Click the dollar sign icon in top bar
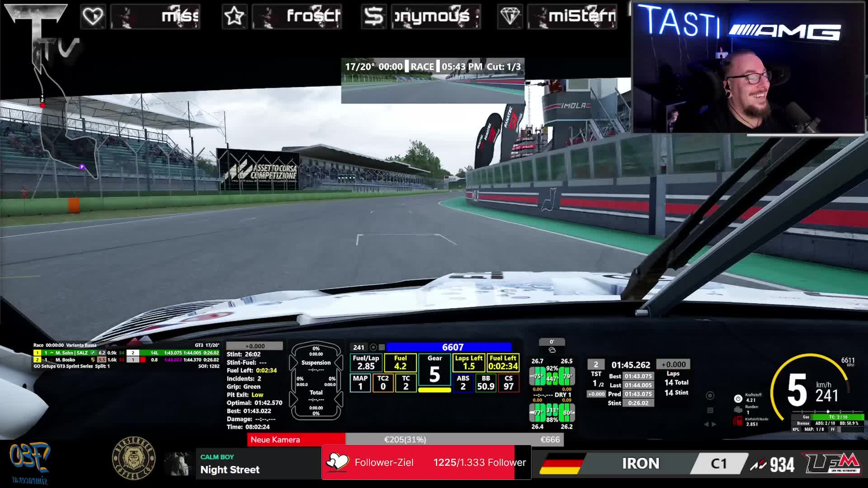Image resolution: width=868 pixels, height=488 pixels. pyautogui.click(x=373, y=17)
